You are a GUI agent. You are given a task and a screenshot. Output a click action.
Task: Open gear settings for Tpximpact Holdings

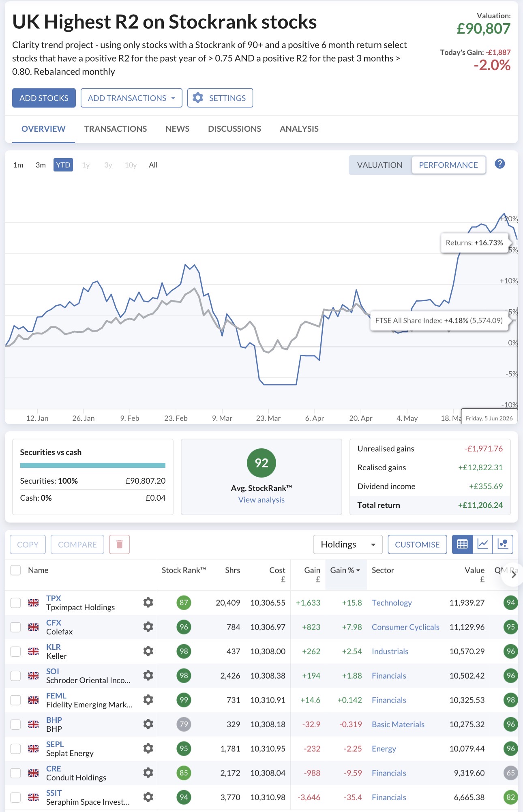(148, 602)
